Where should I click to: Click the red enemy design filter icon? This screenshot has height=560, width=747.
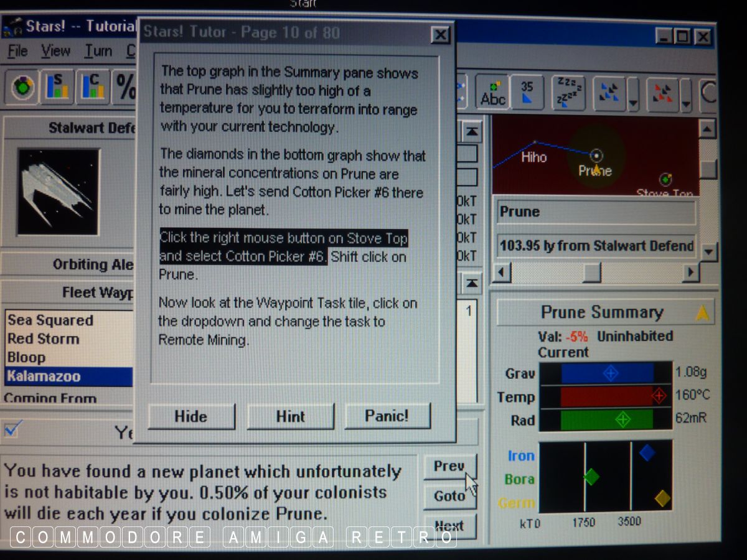point(662,93)
